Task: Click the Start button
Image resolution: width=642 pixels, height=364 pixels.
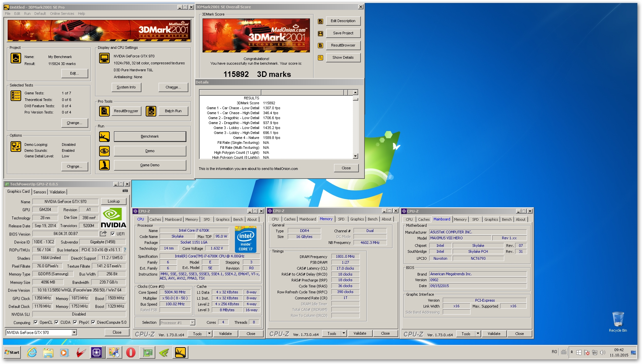Action: [x=12, y=352]
